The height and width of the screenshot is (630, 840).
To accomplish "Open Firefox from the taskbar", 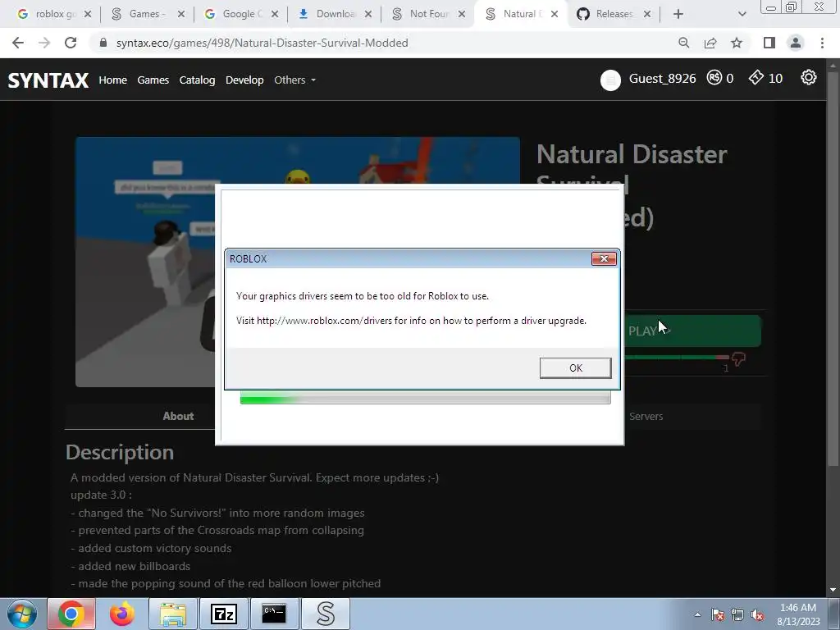I will tap(122, 614).
